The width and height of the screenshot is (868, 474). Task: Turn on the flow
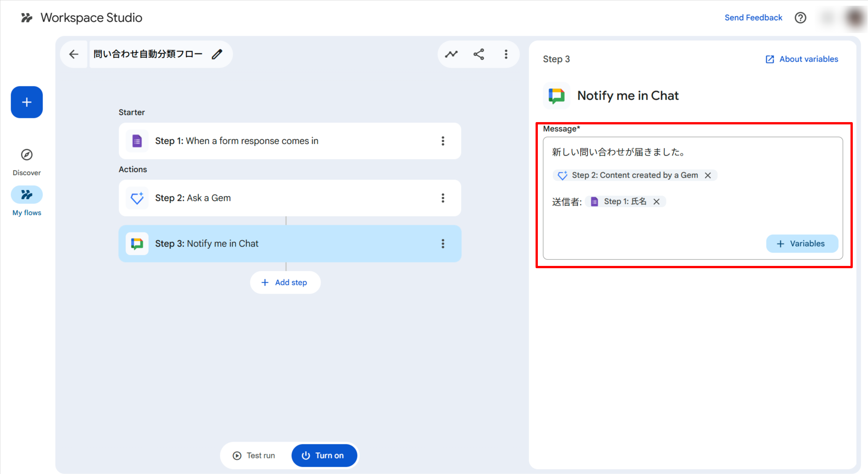[x=324, y=455]
